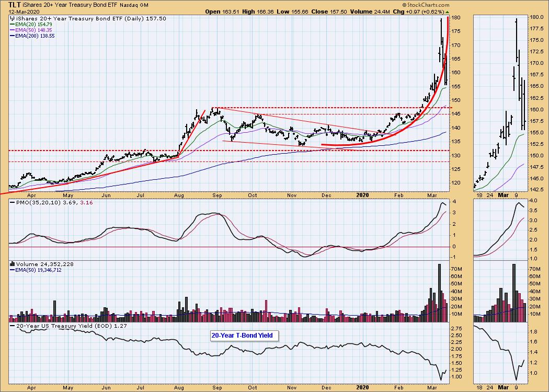The height and width of the screenshot is (392, 549).
Task: Click the 120 label on the main price axis
Action: point(455,183)
